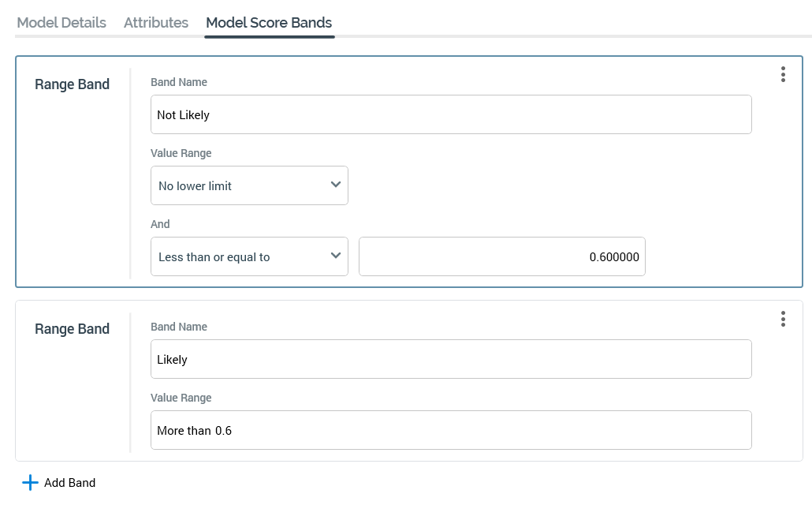
Task: Click the Add Band text link
Action: pos(70,483)
